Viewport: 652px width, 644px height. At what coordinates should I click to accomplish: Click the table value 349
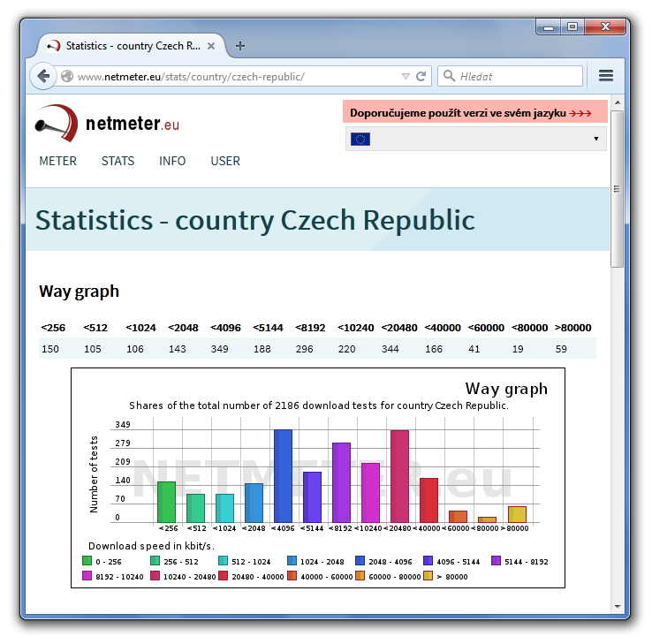pos(219,349)
